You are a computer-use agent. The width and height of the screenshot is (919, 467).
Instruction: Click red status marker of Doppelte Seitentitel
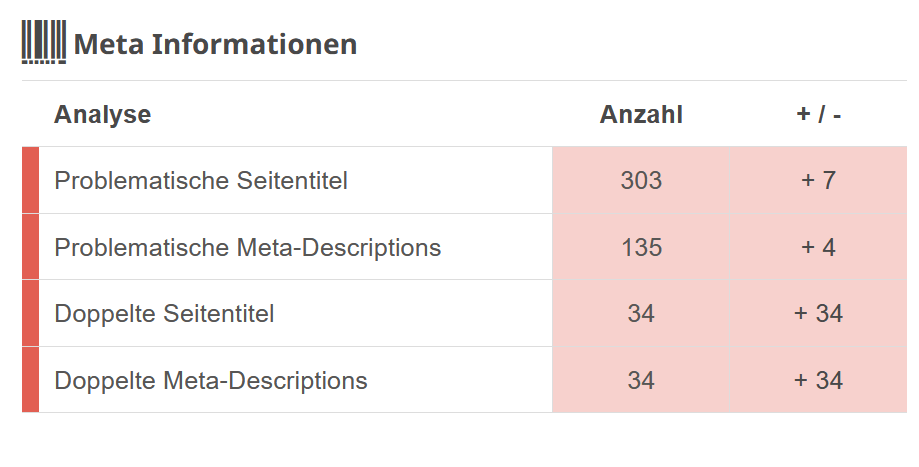(x=30, y=313)
